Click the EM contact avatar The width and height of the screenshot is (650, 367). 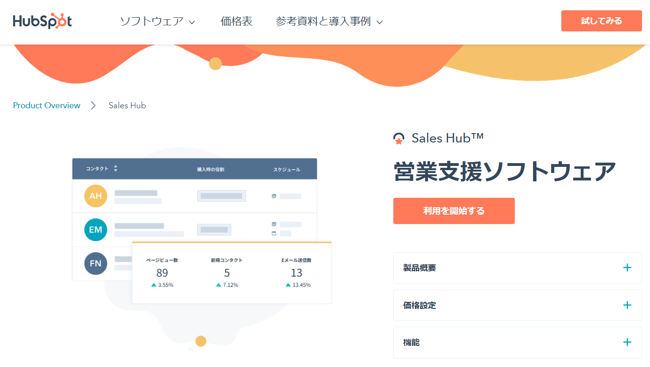[x=96, y=230]
